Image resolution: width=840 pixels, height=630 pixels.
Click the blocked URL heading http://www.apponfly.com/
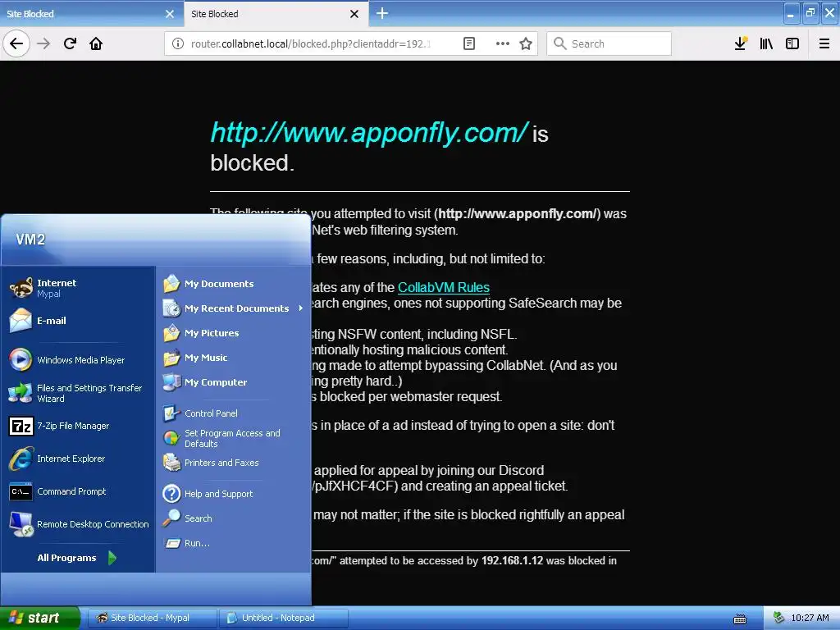[x=370, y=132]
